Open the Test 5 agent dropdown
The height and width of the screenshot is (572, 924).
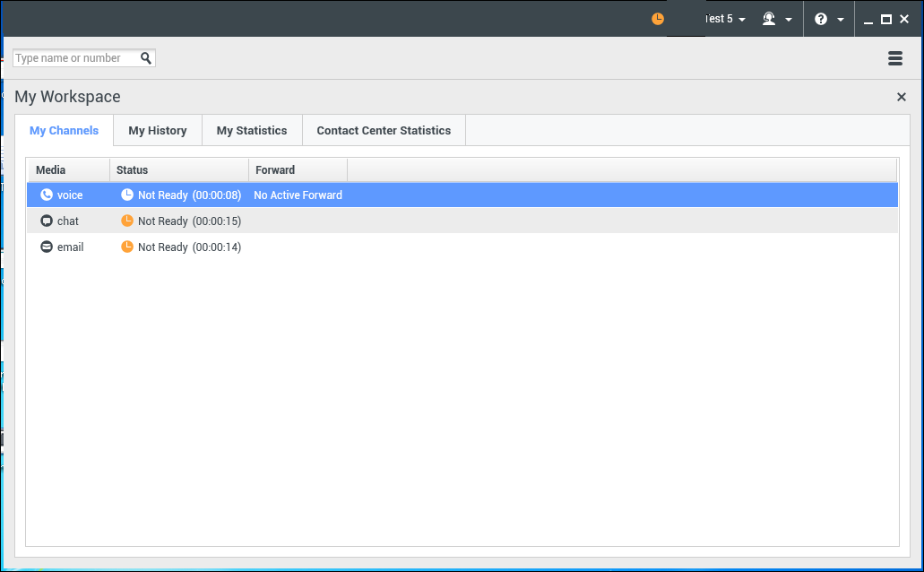(725, 19)
